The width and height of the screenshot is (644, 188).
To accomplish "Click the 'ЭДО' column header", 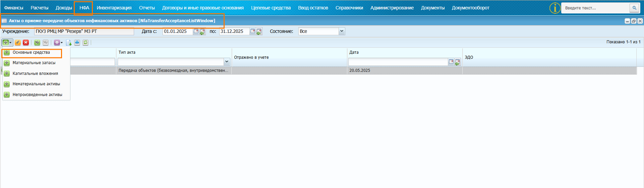I will (x=469, y=57).
